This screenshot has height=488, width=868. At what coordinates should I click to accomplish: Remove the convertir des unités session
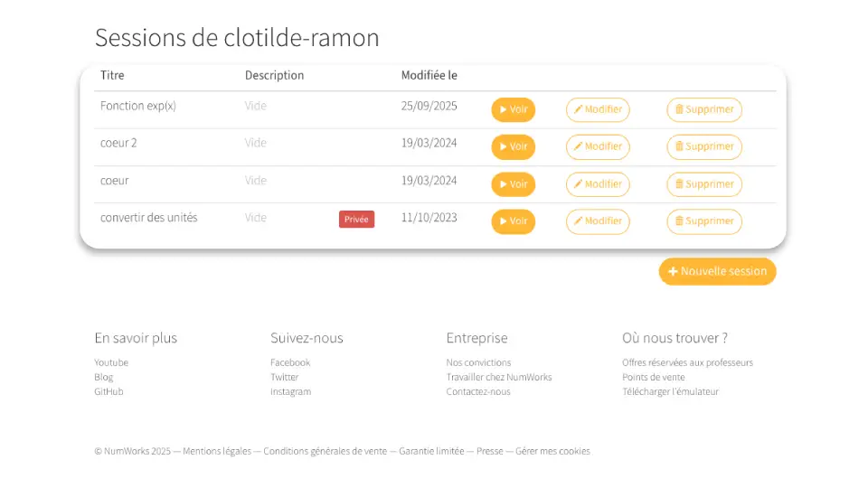point(704,221)
